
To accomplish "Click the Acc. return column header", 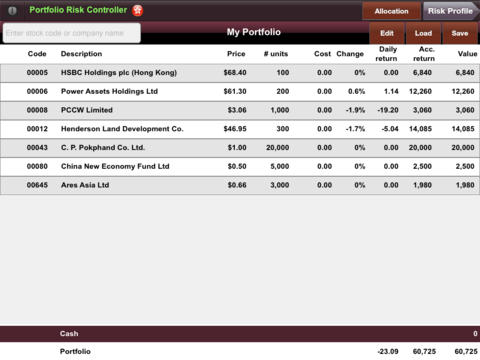I will (424, 54).
